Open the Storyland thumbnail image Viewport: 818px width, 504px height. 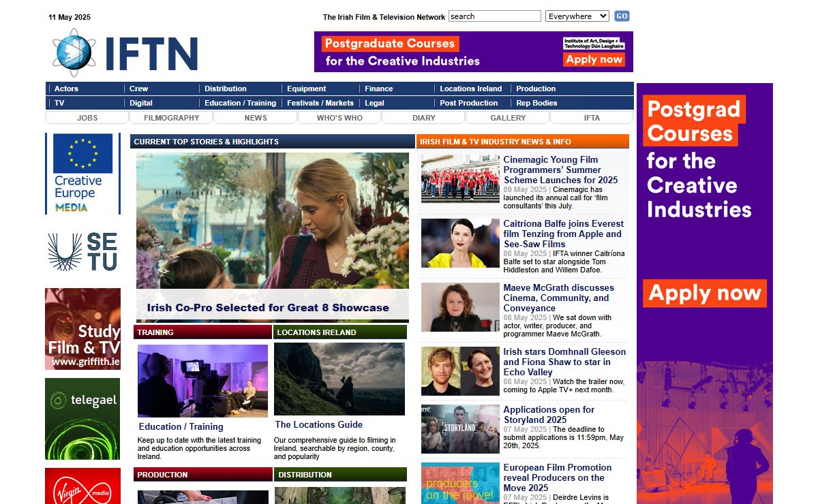click(460, 429)
